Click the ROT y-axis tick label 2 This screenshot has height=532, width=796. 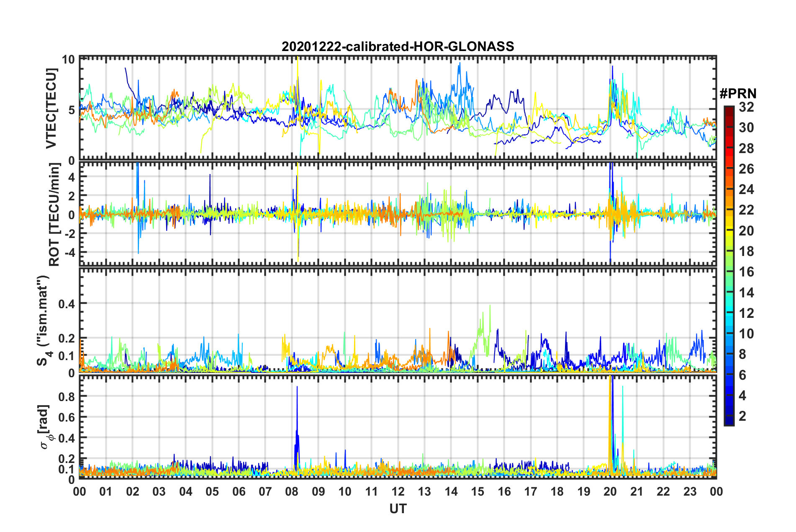click(72, 196)
